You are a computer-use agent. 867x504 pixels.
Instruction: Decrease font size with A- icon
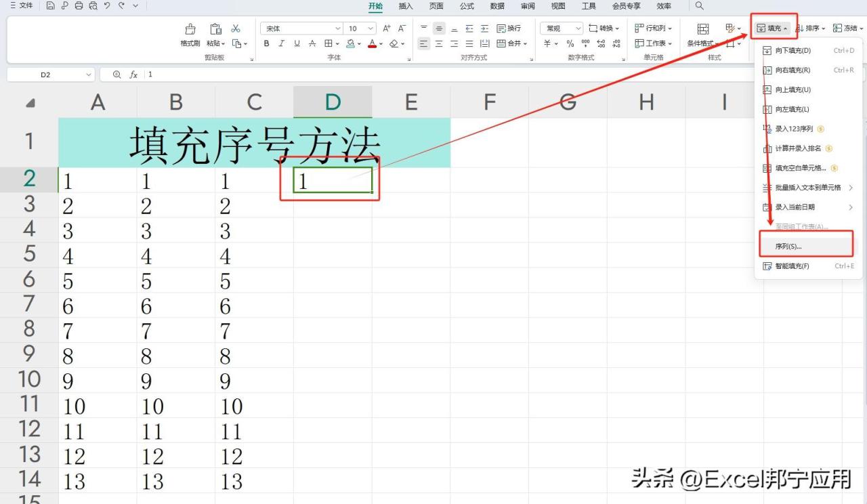click(402, 28)
